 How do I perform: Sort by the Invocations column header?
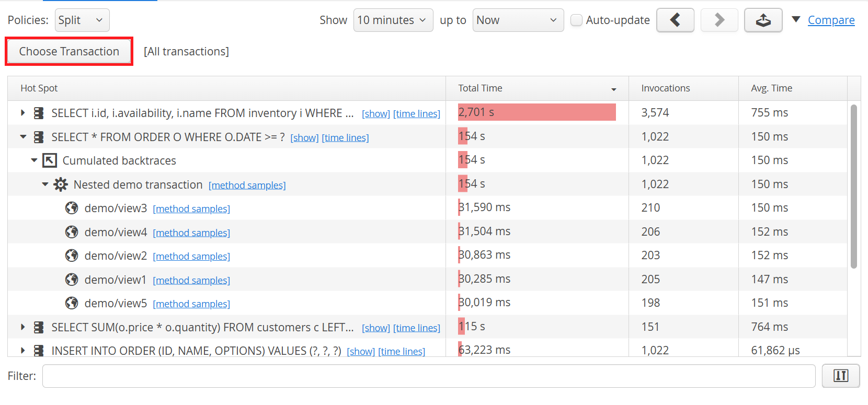665,88
